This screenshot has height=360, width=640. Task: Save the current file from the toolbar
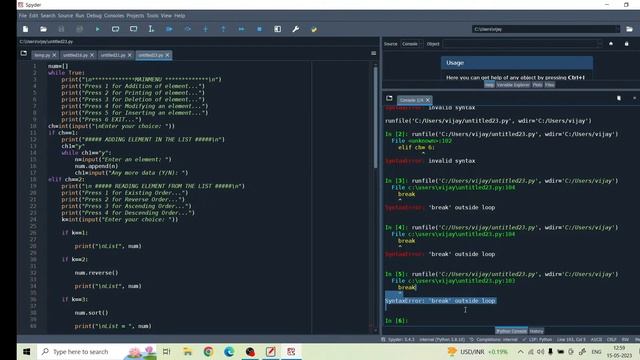tap(61, 29)
